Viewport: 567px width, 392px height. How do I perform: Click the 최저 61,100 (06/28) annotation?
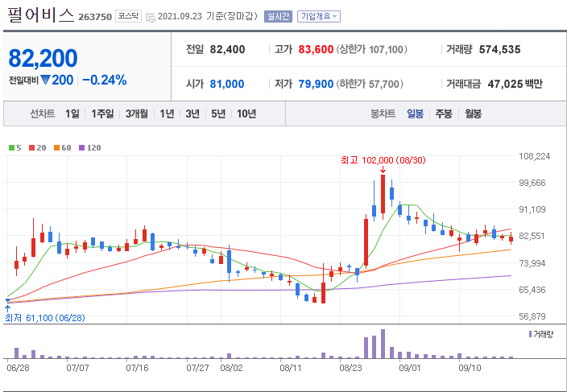point(45,318)
